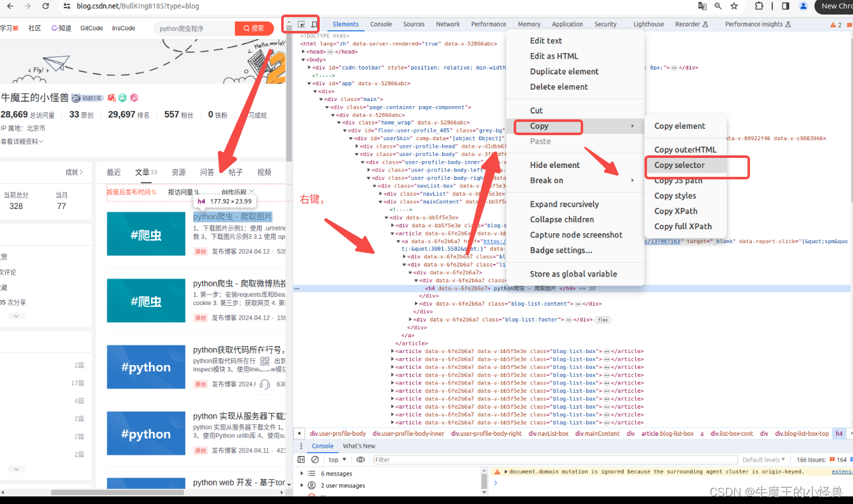Image resolution: width=853 pixels, height=504 pixels.
Task: Open site information icon beside the URL
Action: [66, 6]
